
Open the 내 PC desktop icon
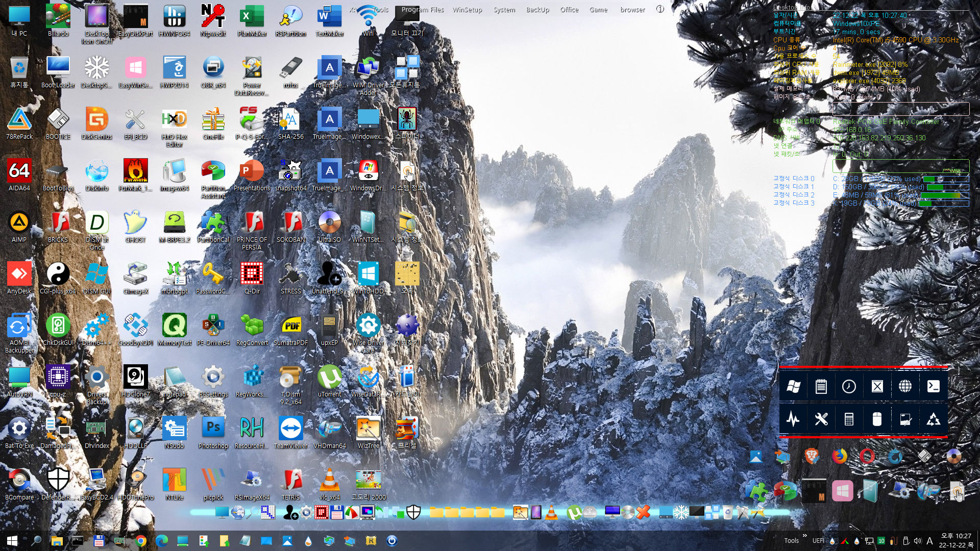[x=19, y=20]
